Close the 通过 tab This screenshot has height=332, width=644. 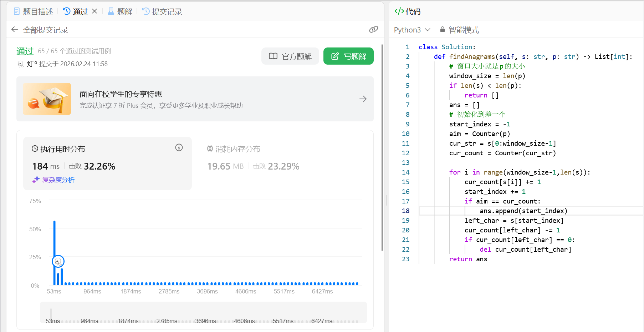pos(94,11)
